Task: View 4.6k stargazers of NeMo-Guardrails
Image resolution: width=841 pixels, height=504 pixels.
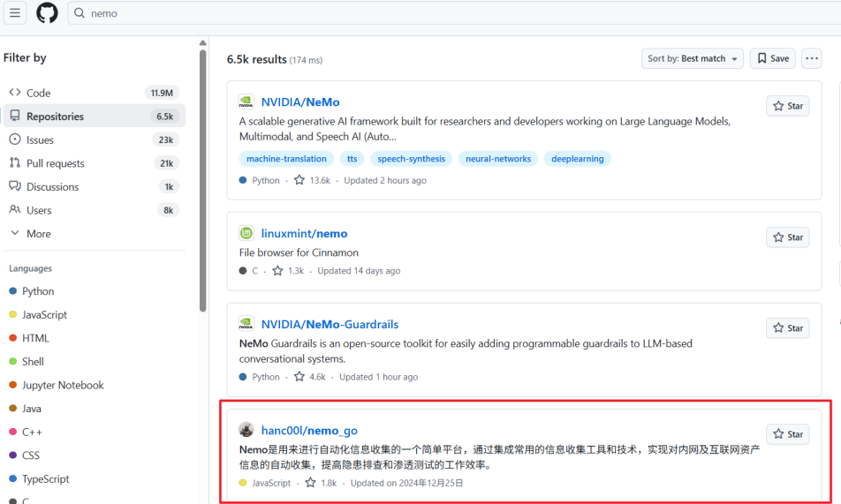Action: (310, 377)
